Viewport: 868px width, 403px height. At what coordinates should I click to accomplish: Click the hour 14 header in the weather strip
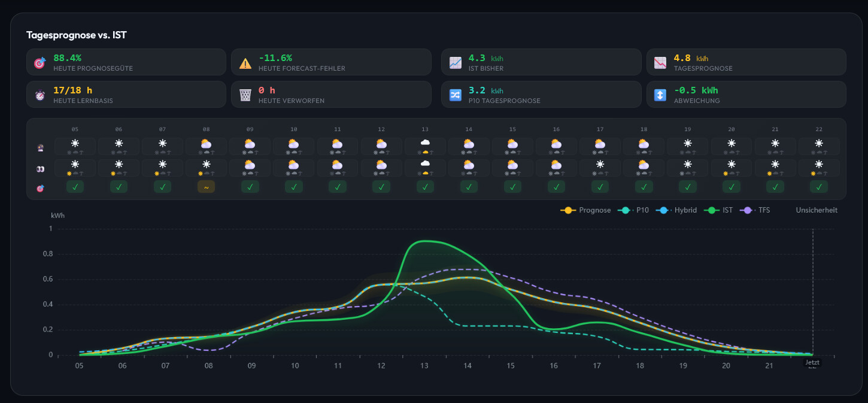(x=469, y=129)
